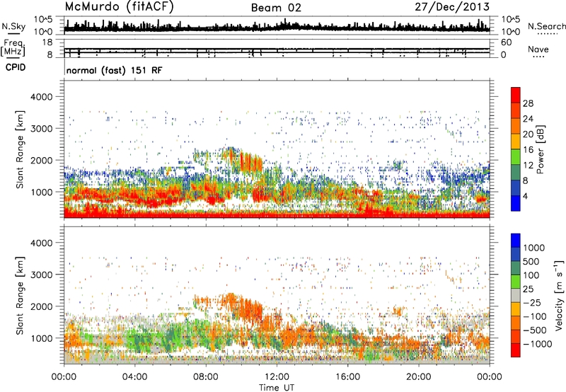Click the 60 tick on Nave axis
Screen dimensions: 566x392
tap(507, 42)
